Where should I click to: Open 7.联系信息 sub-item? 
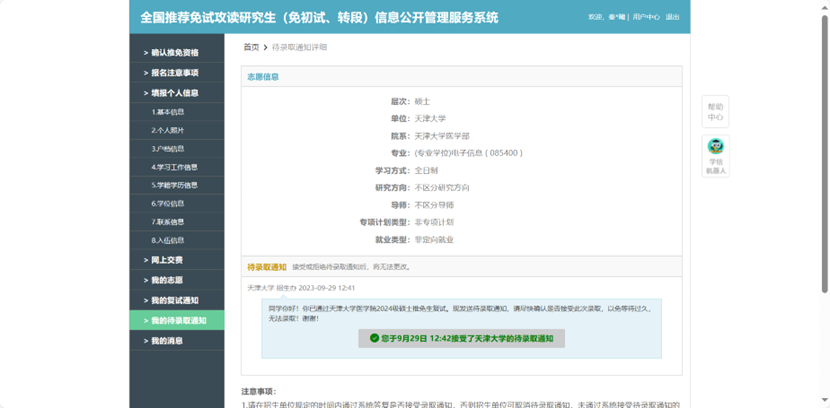(x=168, y=222)
